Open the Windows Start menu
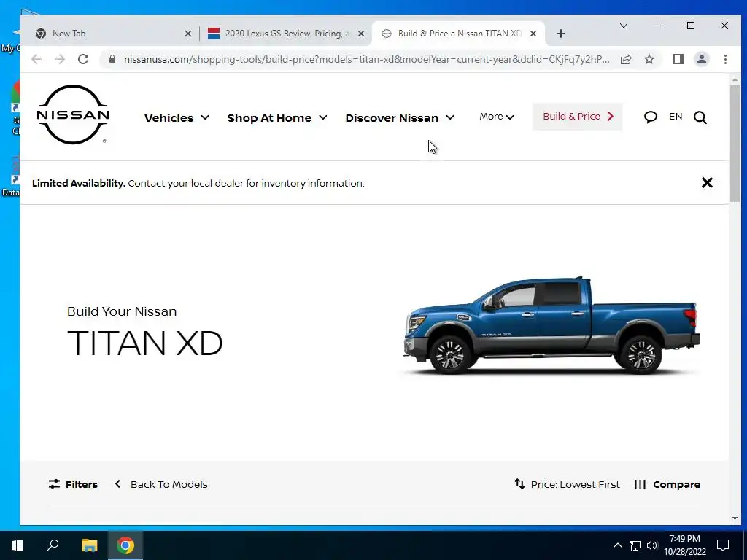The image size is (747, 560). coord(18,545)
